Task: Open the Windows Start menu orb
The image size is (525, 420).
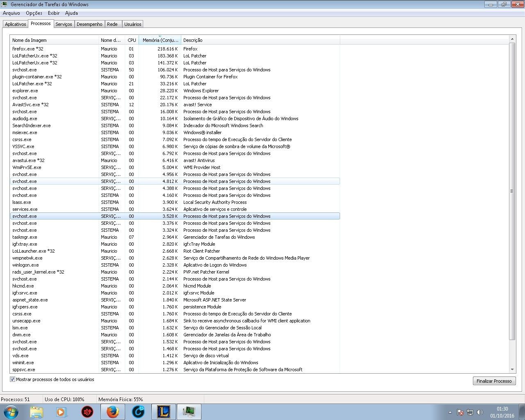Action: point(11,412)
